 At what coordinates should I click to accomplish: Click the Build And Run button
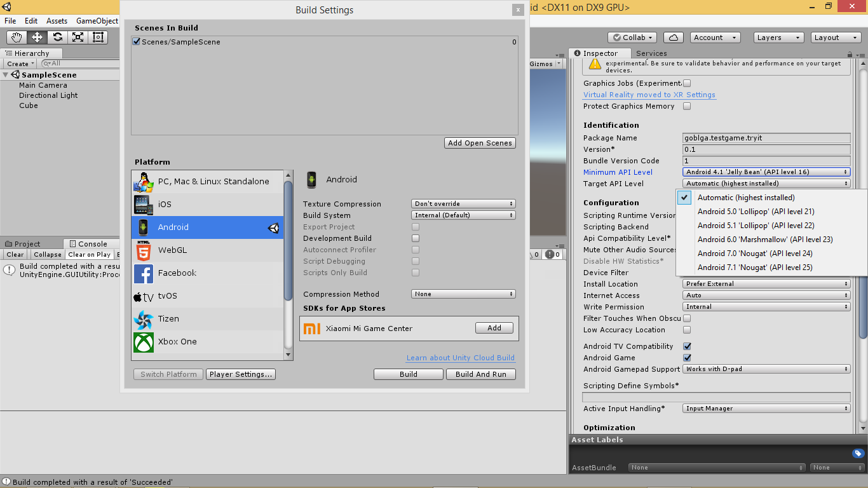[481, 374]
